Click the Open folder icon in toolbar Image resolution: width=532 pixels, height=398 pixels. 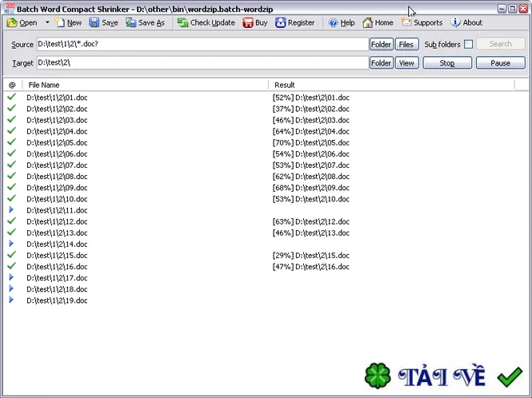click(12, 22)
